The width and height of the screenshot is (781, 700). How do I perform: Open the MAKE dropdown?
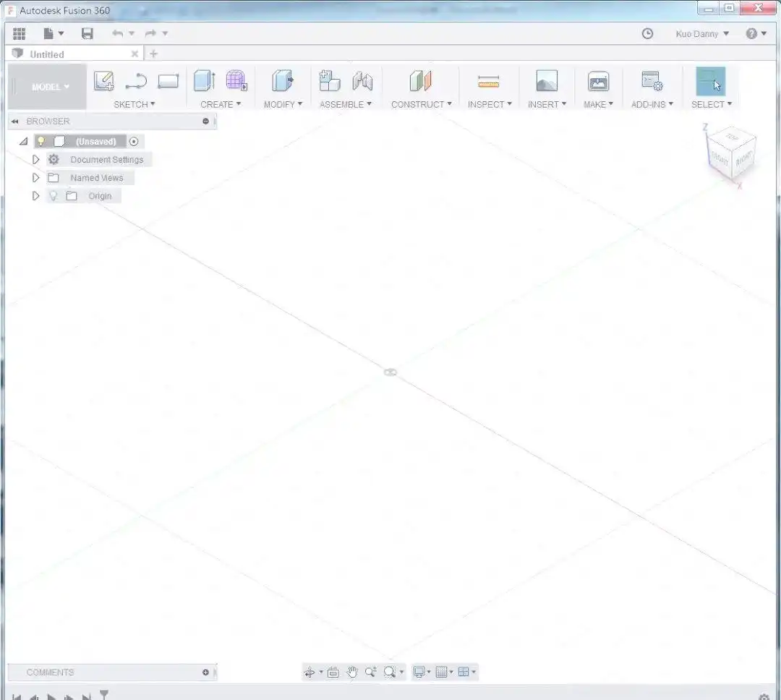click(598, 104)
